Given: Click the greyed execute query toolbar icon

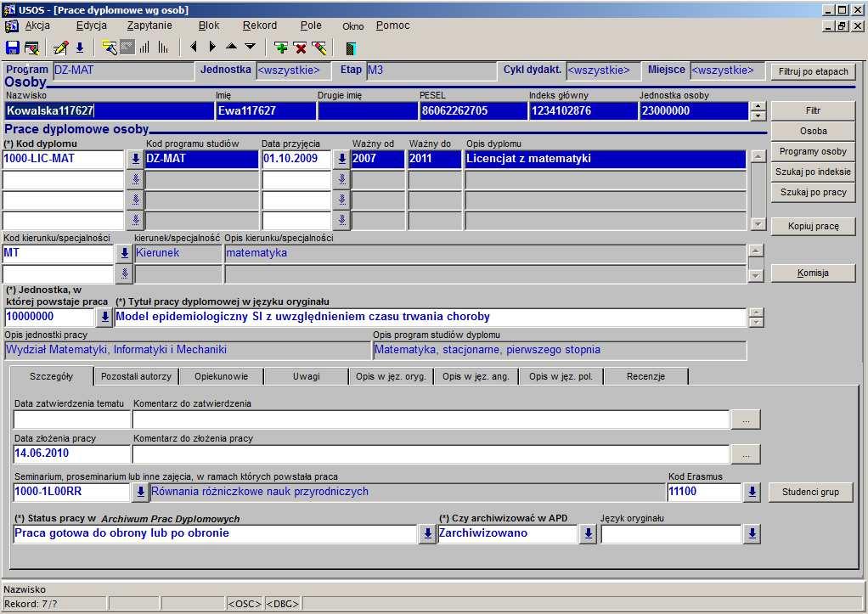Looking at the screenshot, I should 127,48.
